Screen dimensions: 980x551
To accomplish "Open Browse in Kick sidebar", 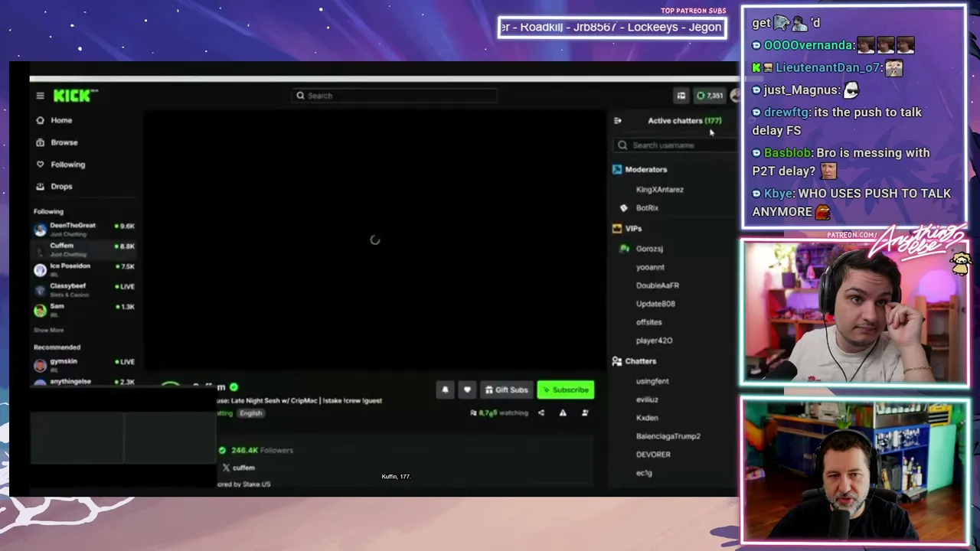I will (64, 142).
